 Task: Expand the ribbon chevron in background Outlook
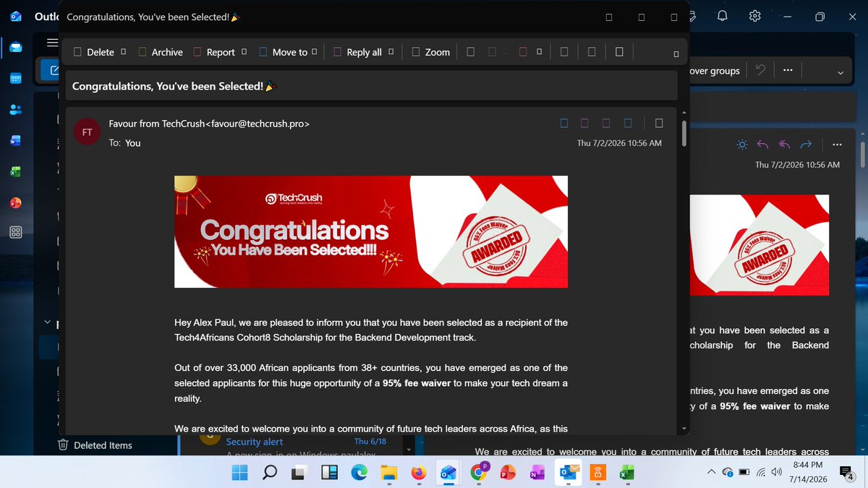click(840, 72)
